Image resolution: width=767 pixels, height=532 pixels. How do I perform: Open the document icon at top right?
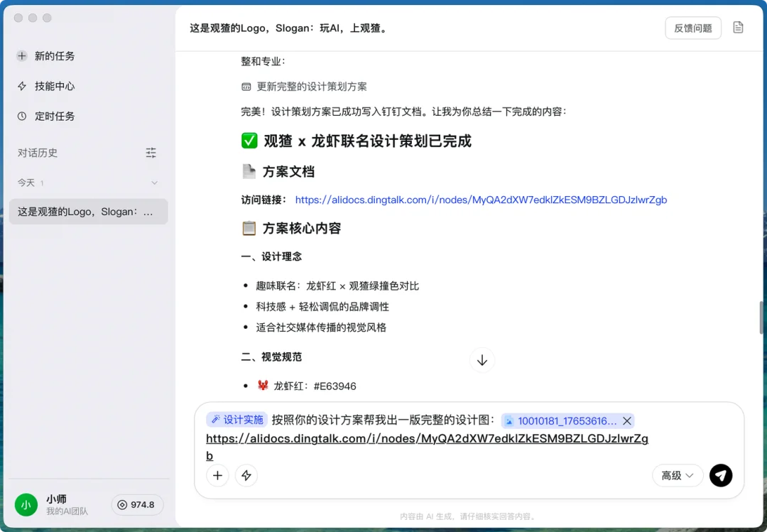click(738, 28)
